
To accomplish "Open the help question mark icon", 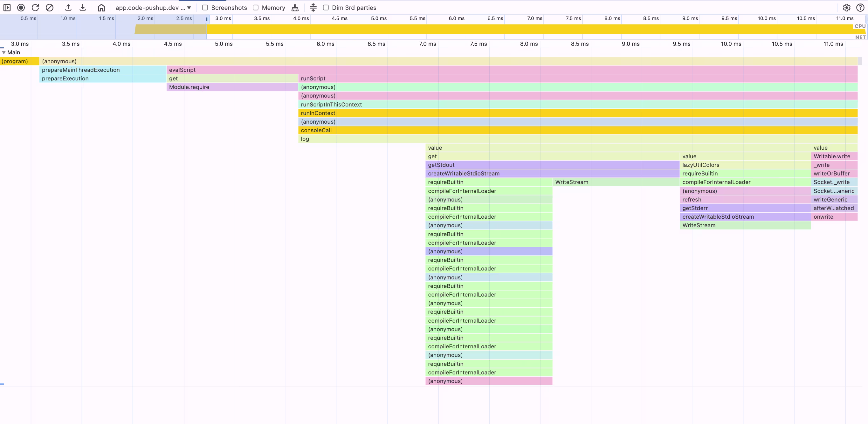I will point(860,7).
